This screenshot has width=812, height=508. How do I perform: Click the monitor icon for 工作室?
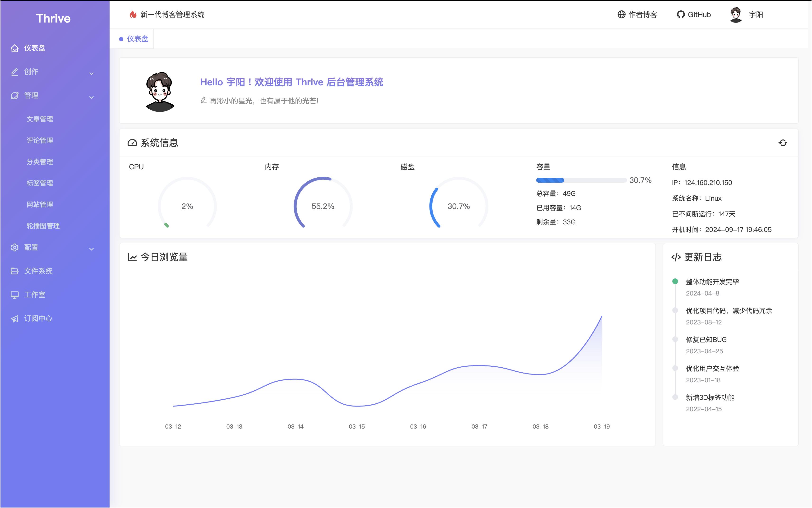[14, 295]
